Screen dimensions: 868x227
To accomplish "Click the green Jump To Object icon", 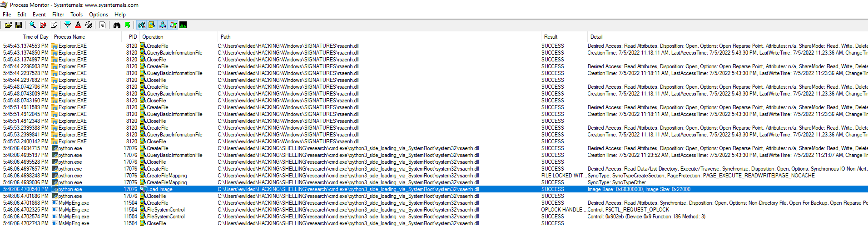I will click(128, 25).
